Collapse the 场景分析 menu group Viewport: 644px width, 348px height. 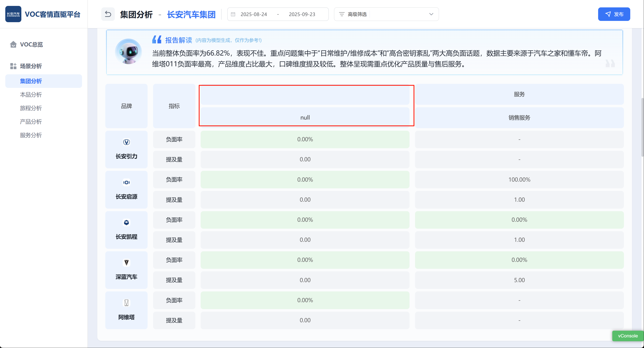point(31,66)
